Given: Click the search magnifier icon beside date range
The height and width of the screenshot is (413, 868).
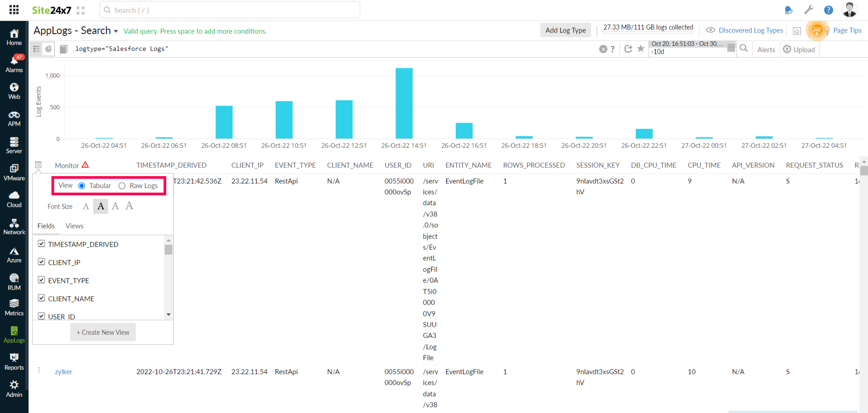Looking at the screenshot, I should coord(744,48).
